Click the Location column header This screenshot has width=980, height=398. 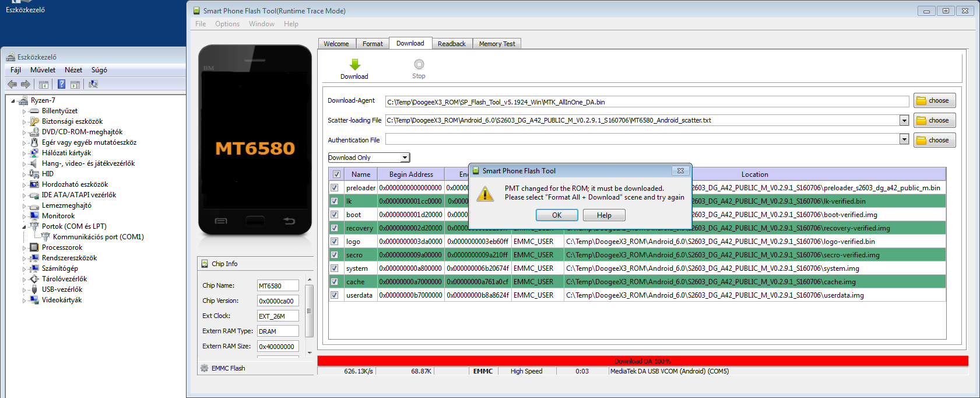(x=754, y=174)
